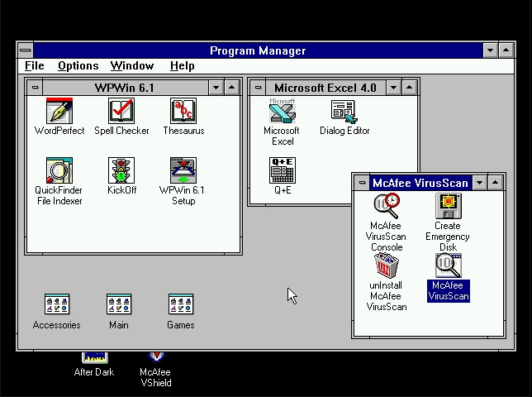
Task: Click the WPWin 6.1 title bar
Action: point(126,88)
